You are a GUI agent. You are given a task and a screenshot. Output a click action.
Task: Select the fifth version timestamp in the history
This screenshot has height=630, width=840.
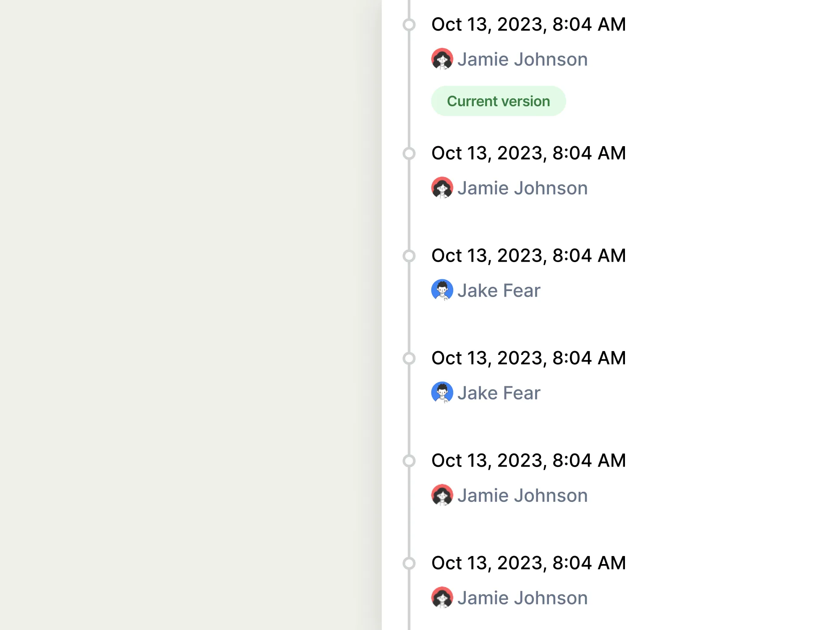tap(528, 460)
